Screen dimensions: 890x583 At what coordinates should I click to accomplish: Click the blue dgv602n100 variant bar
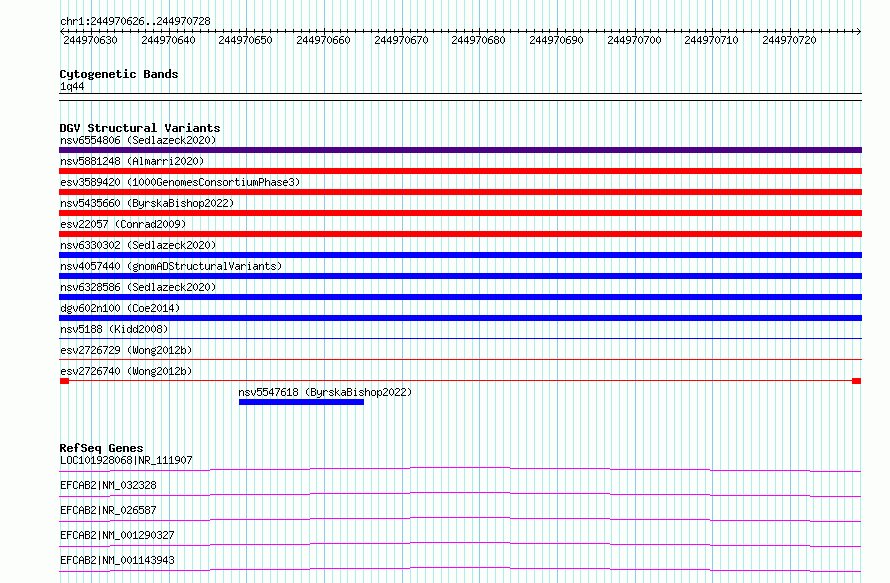click(460, 318)
